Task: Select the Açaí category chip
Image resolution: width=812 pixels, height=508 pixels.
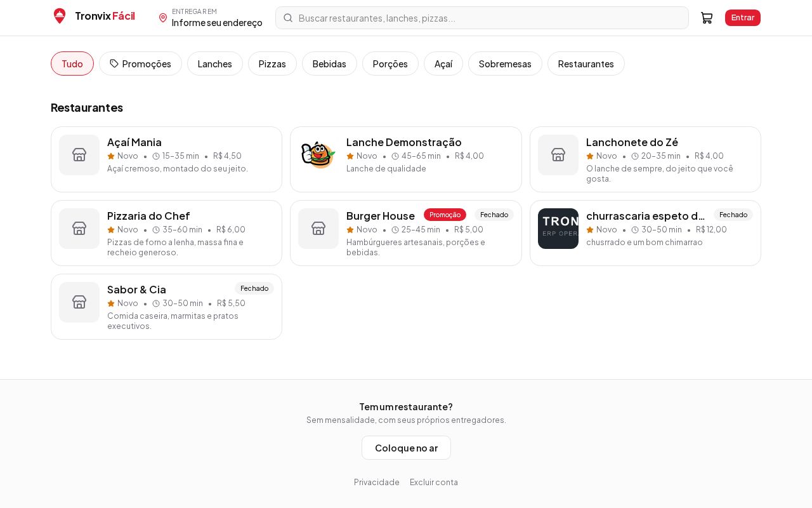Action: (x=443, y=63)
